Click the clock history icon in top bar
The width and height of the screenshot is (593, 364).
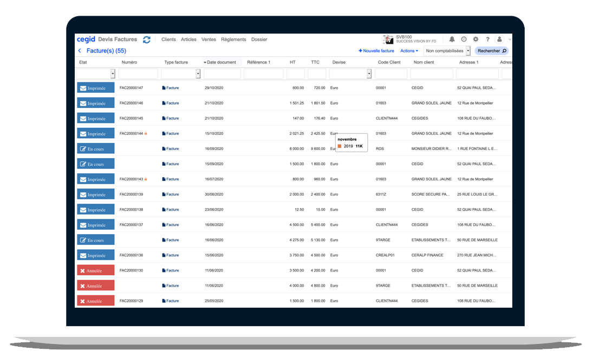464,39
